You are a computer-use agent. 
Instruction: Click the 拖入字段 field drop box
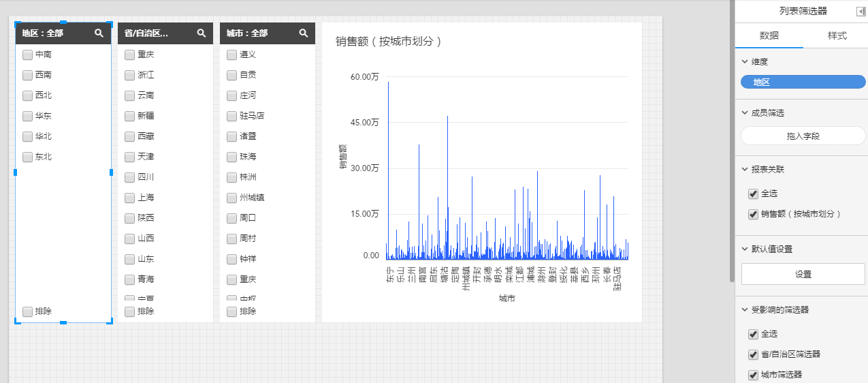point(803,136)
